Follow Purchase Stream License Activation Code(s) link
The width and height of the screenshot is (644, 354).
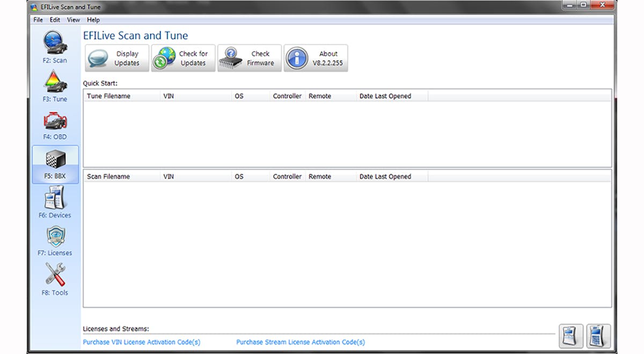pos(301,342)
